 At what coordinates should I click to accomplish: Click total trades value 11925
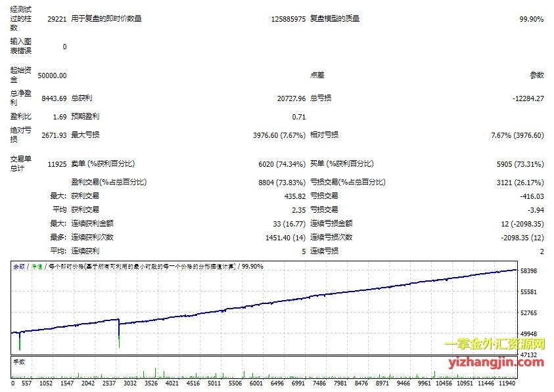point(57,164)
